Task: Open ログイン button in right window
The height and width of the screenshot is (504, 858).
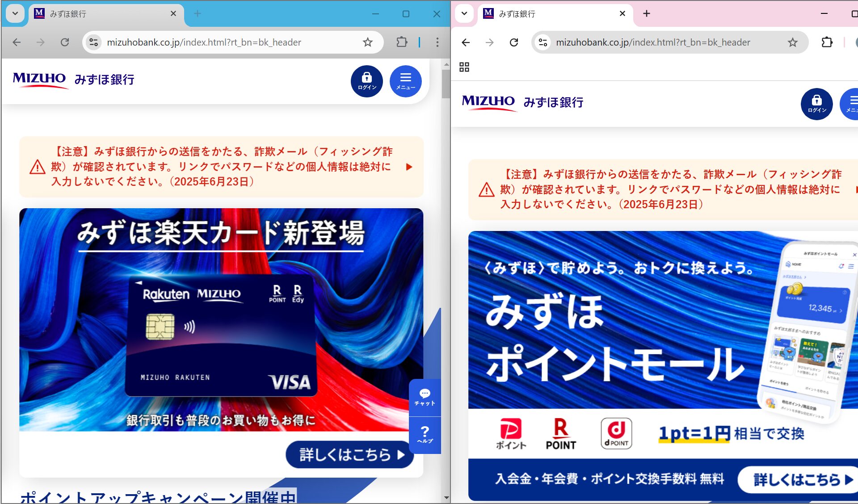Action: [817, 104]
